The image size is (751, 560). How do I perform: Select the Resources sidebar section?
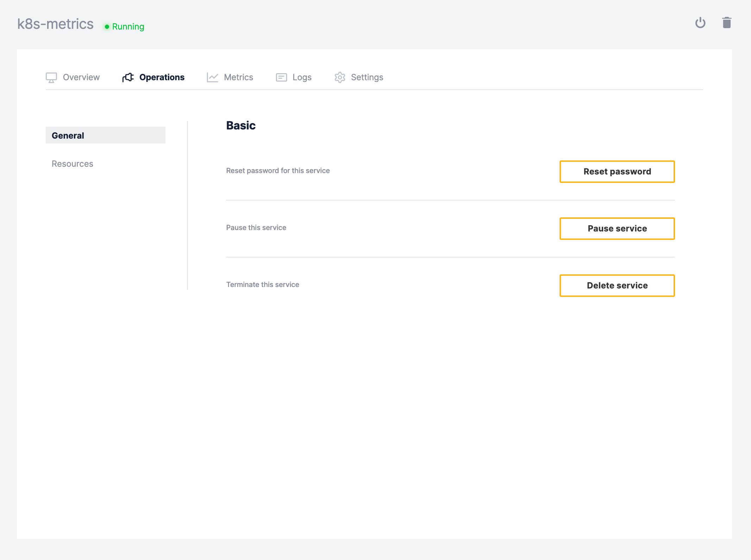point(72,164)
